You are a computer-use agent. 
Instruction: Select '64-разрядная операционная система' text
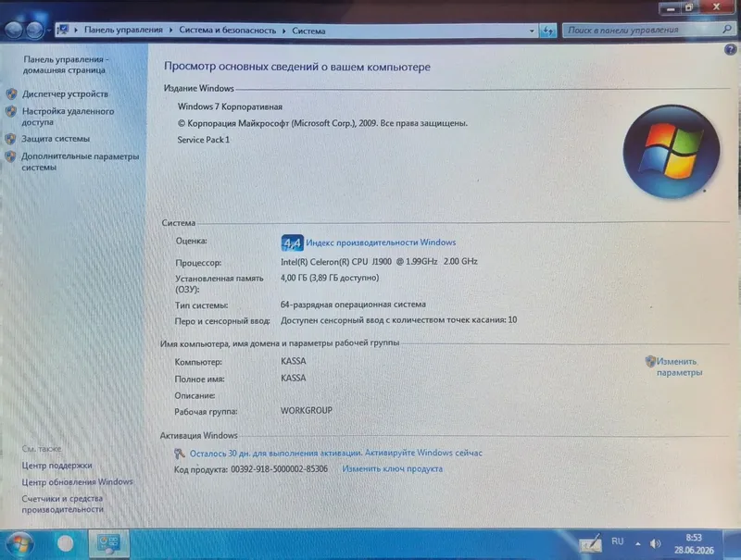point(353,305)
